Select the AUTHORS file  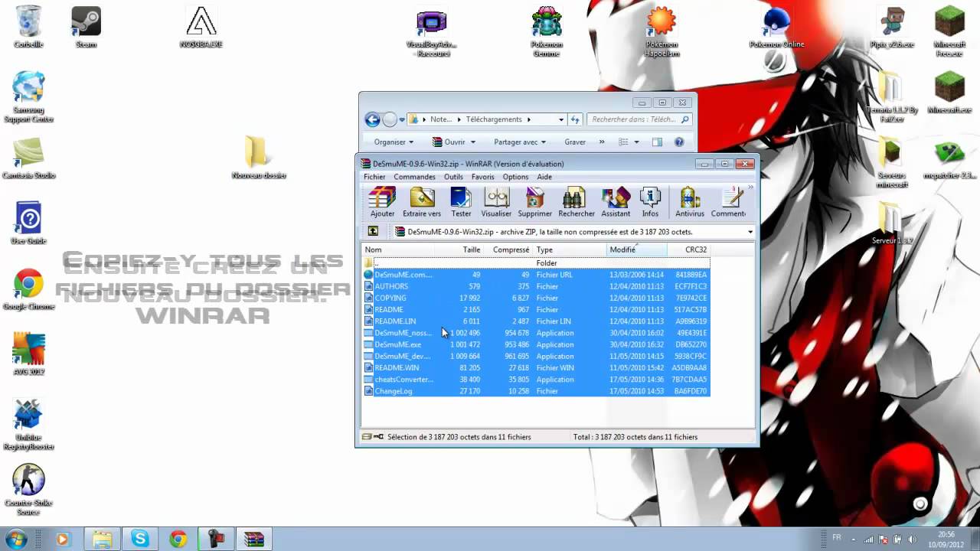536,286
